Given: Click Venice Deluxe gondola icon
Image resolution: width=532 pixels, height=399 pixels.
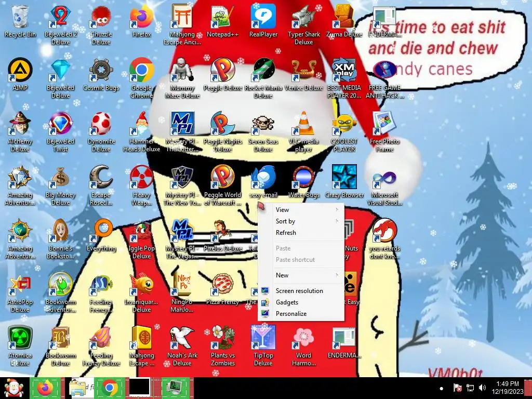Looking at the screenshot, I should click(x=303, y=70).
